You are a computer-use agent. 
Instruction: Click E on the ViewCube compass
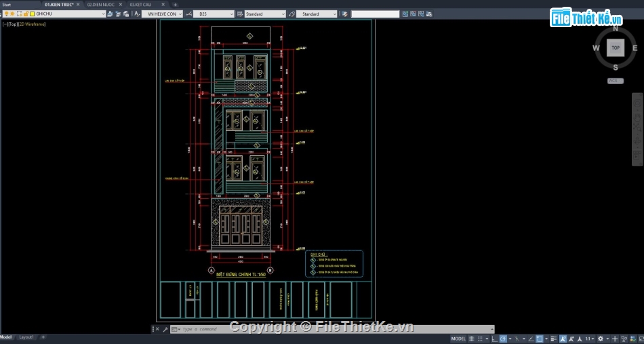pyautogui.click(x=635, y=48)
